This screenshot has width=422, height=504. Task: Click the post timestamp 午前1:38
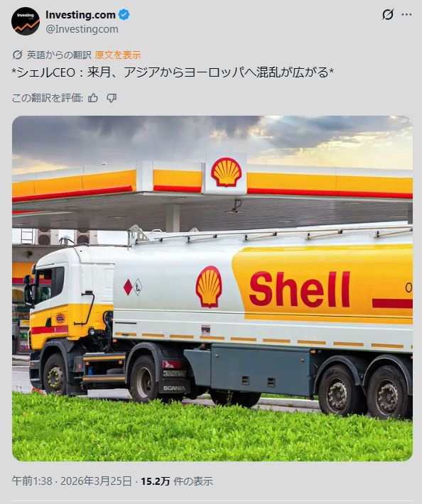pos(32,481)
